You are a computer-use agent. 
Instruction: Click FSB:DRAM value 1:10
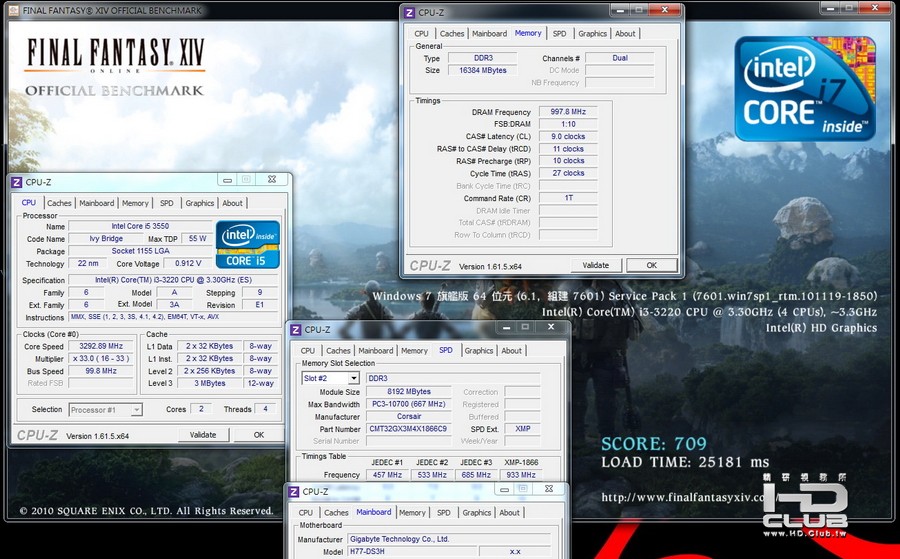(x=568, y=124)
